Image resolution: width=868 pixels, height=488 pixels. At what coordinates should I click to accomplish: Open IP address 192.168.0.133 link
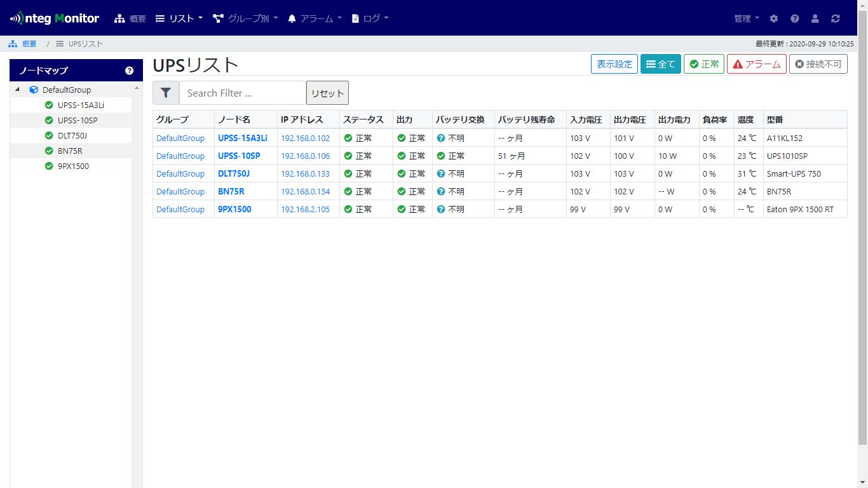pos(306,173)
